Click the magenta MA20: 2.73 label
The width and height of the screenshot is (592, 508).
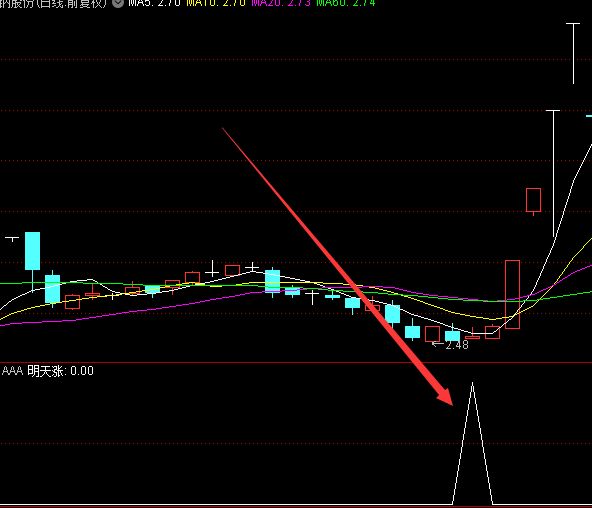[x=281, y=3]
